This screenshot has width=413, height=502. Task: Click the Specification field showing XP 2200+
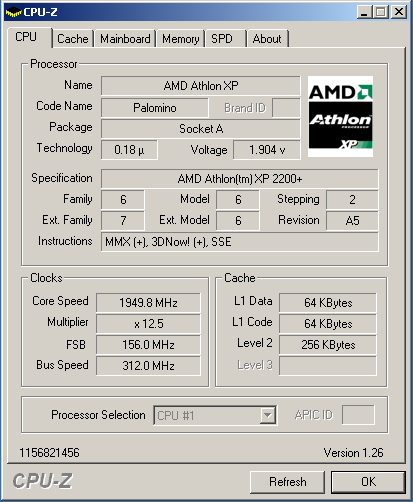click(x=240, y=179)
